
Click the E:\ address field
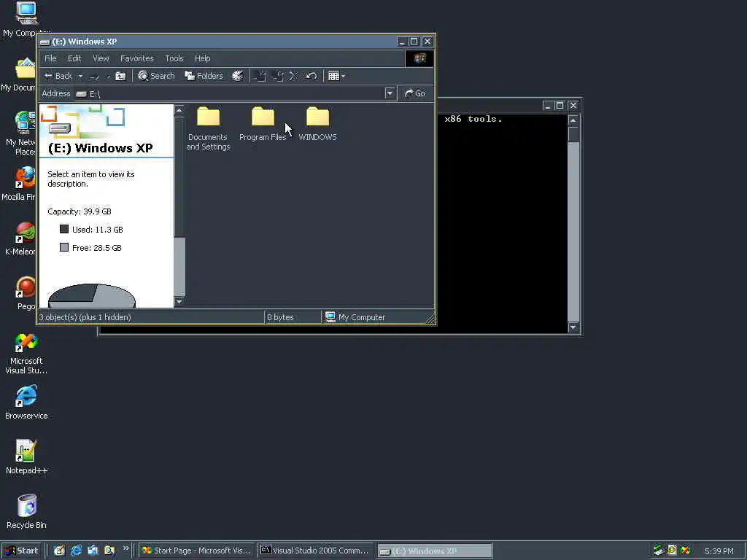[230, 94]
